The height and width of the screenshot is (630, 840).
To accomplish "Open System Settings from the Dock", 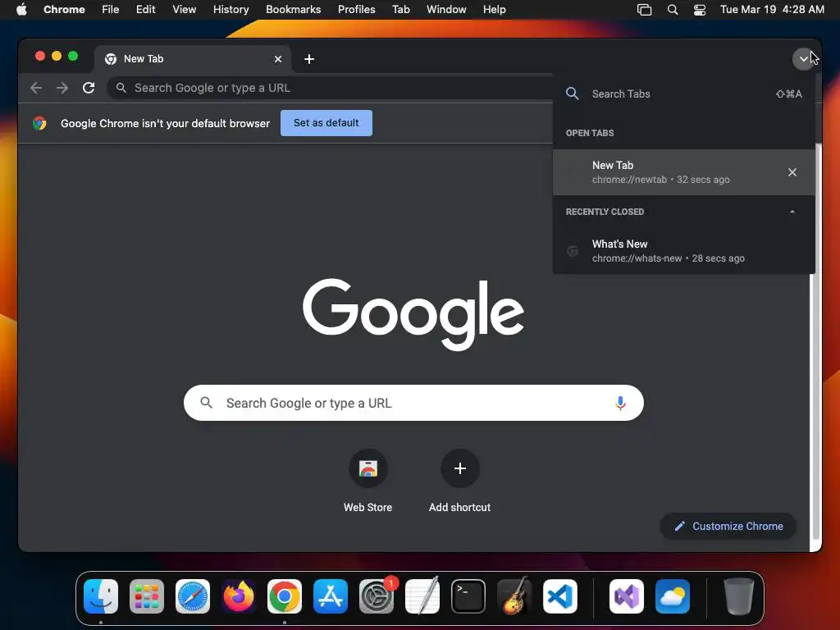I will pos(377,596).
